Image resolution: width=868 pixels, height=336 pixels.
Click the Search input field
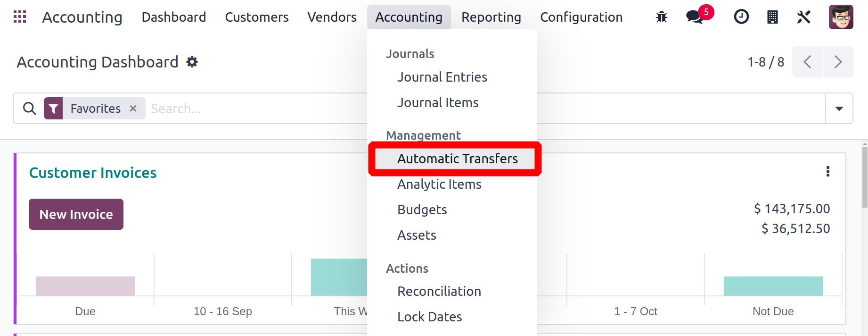click(x=254, y=109)
